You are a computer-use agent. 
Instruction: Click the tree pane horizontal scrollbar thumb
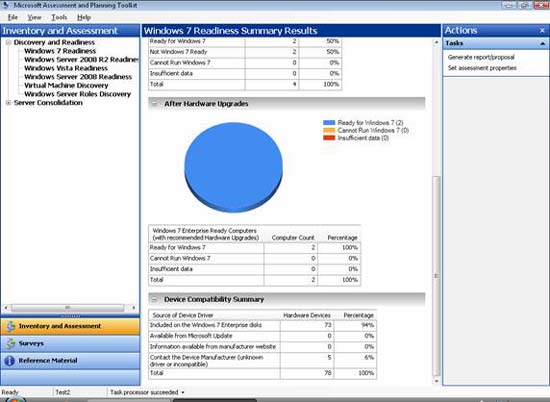click(67, 308)
